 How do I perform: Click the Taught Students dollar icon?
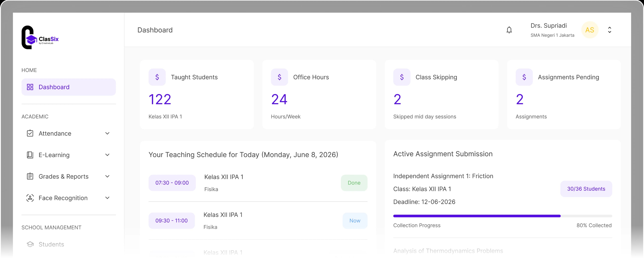157,77
